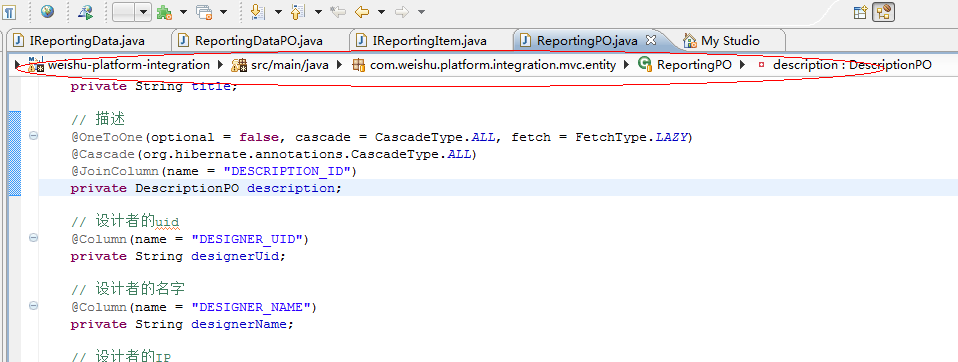The height and width of the screenshot is (362, 958).
Task: Open Forward history dropdown arrow
Action: 422,12
